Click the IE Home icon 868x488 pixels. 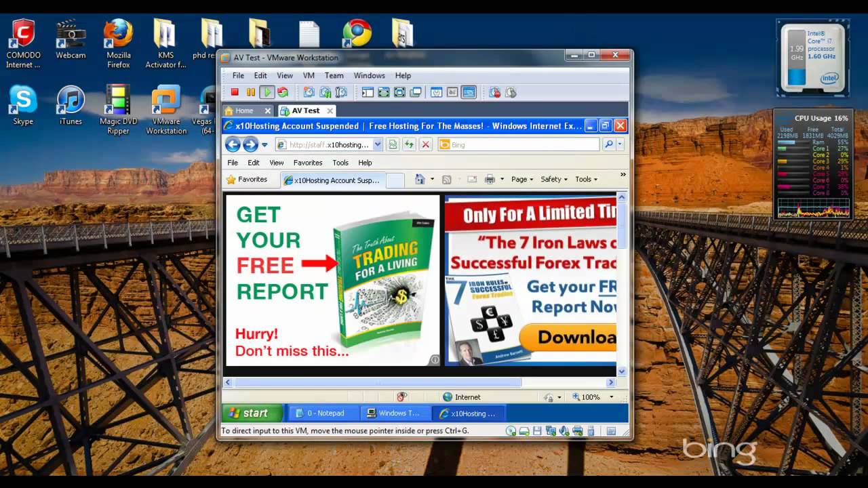(x=420, y=180)
